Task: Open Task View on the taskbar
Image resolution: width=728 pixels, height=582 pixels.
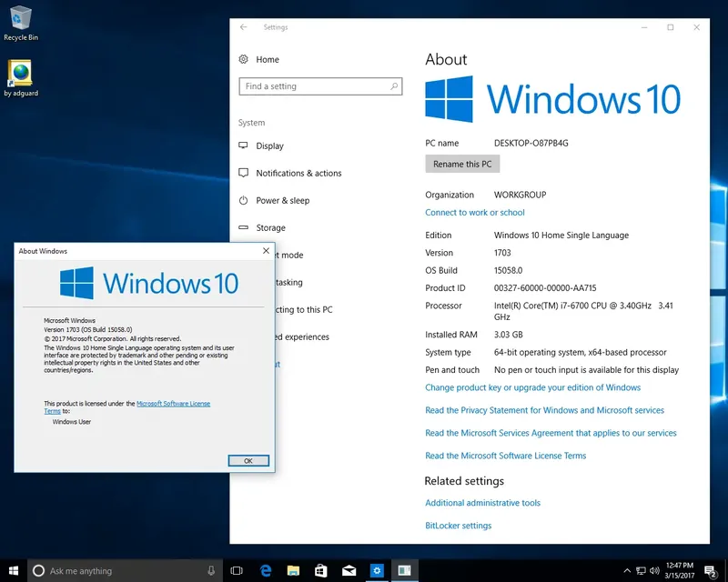Action: pyautogui.click(x=235, y=569)
